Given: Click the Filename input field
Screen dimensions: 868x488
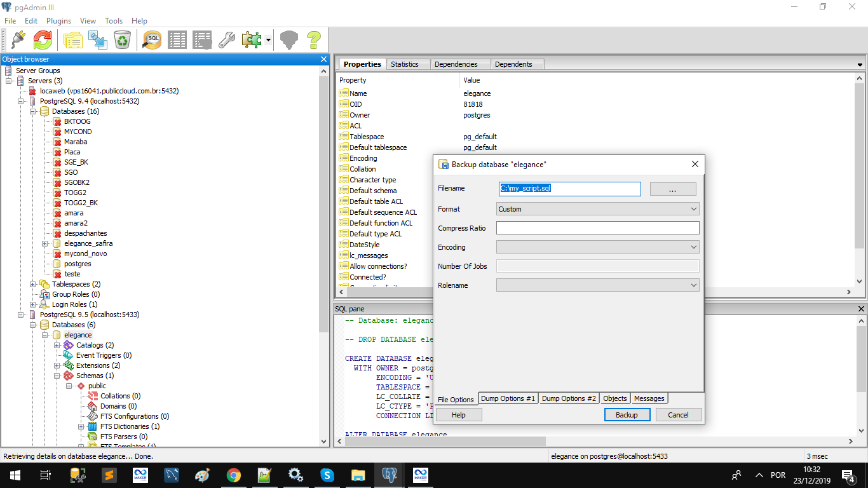Looking at the screenshot, I should pyautogui.click(x=570, y=189).
